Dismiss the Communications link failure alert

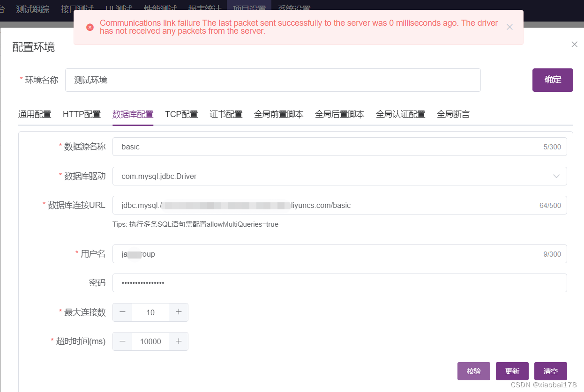(509, 27)
